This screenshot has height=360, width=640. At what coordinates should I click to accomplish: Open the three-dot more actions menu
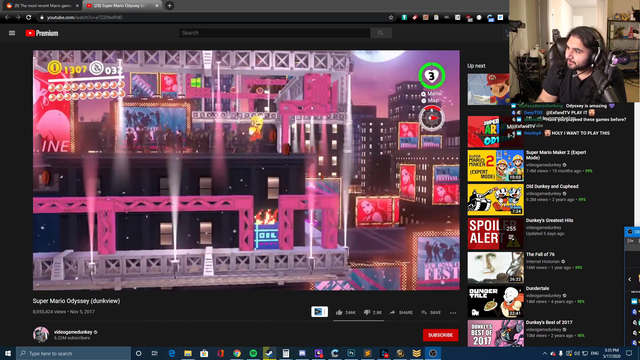(453, 313)
